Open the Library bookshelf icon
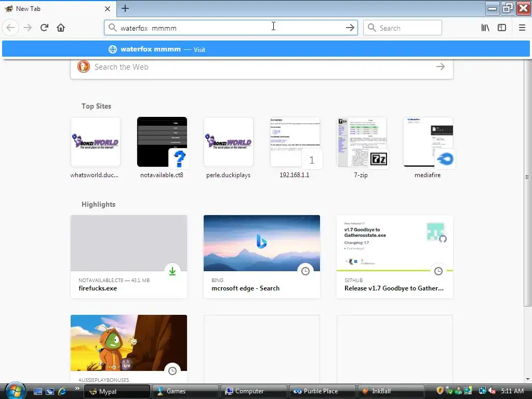 (x=485, y=28)
